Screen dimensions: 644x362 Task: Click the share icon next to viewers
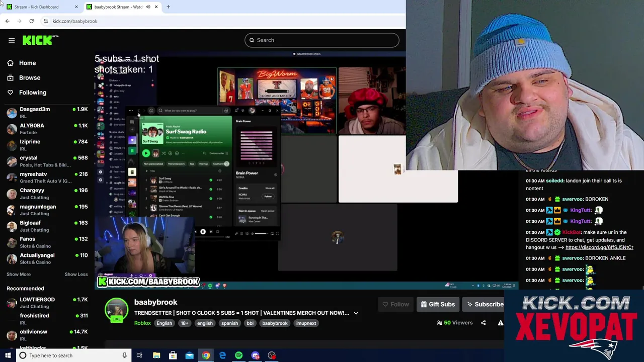pyautogui.click(x=483, y=323)
